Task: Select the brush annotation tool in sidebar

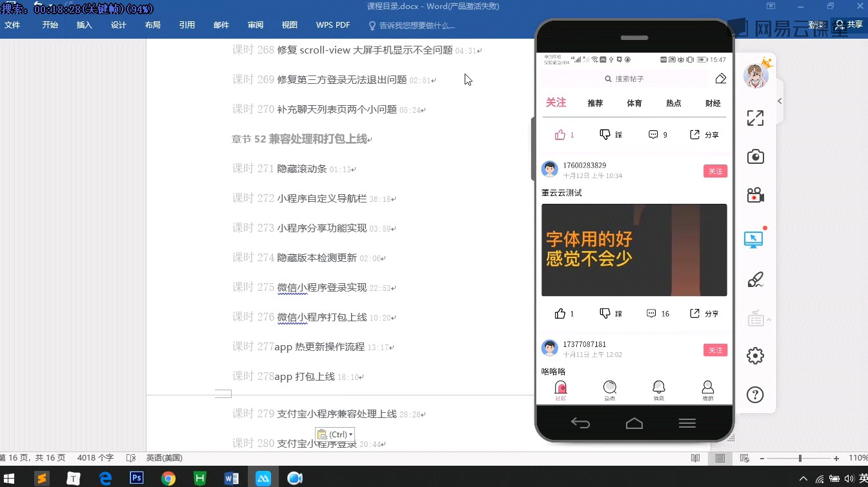Action: tap(755, 279)
